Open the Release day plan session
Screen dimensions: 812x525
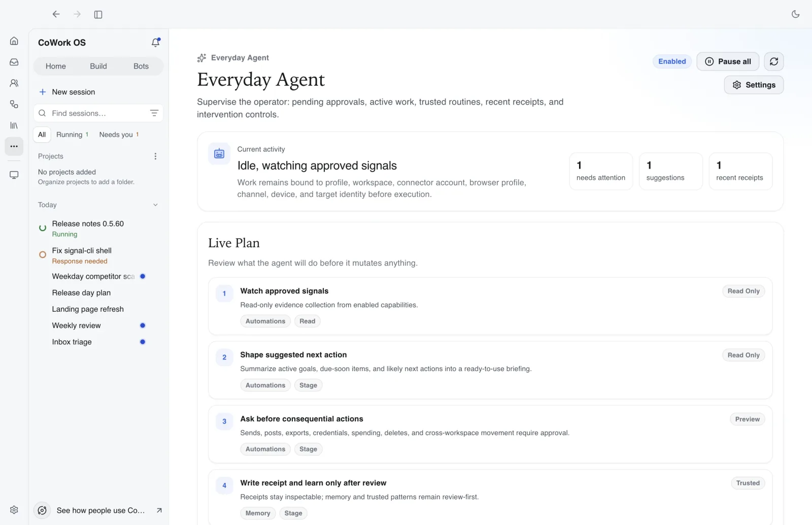click(x=98, y=292)
